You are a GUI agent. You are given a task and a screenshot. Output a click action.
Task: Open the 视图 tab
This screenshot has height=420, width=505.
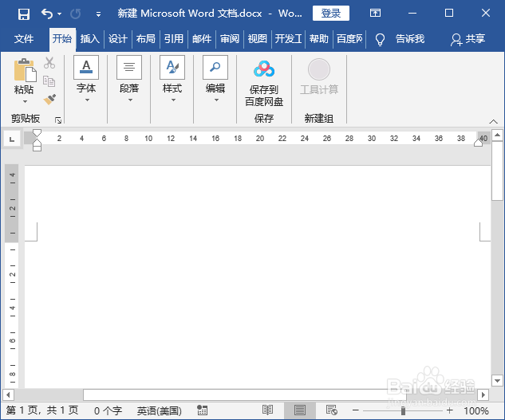[x=258, y=39]
